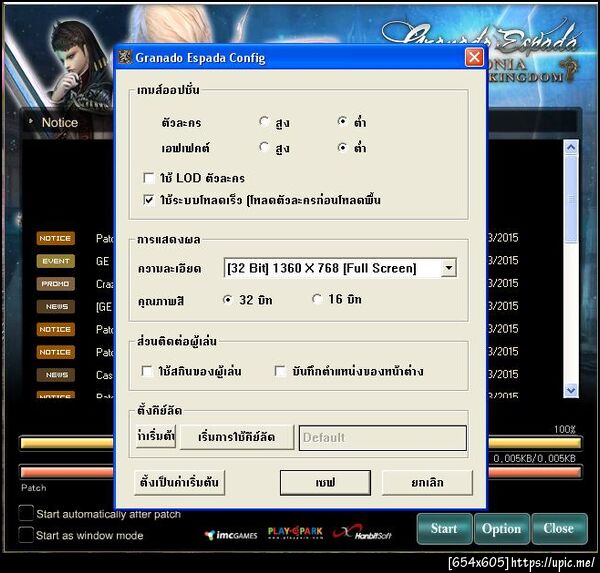
Task: Enable ใช้สกินของผู้เล่น checkbox
Action: tap(147, 371)
